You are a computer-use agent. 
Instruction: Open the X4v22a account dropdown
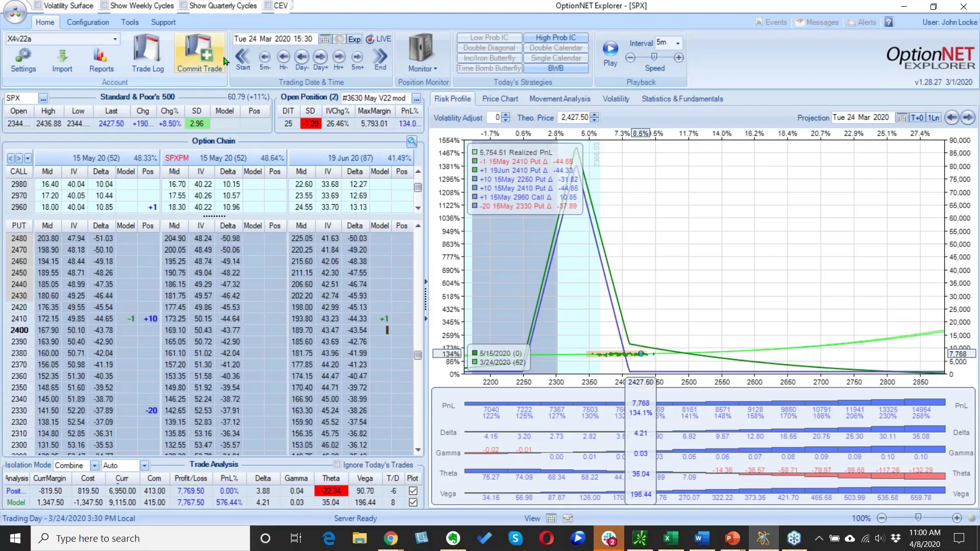(x=115, y=39)
